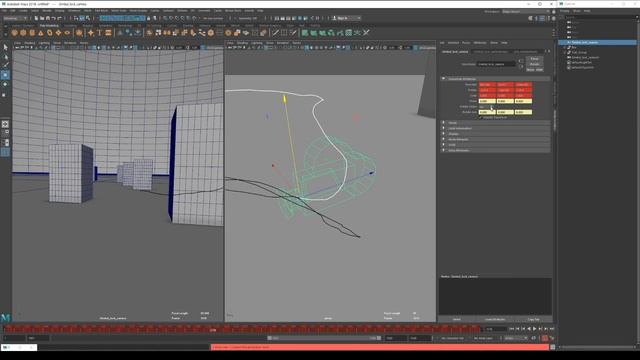Open animation preferences icon beside auto key
640x360 pixels.
[x=552, y=338]
